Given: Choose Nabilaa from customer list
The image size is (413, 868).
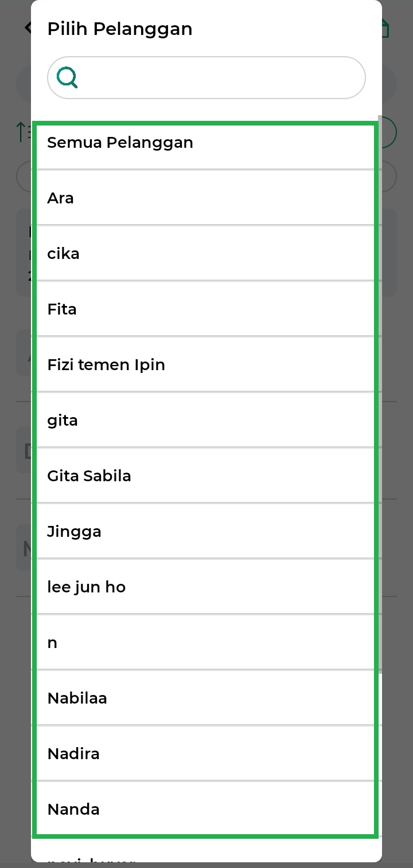Looking at the screenshot, I should click(x=77, y=698).
